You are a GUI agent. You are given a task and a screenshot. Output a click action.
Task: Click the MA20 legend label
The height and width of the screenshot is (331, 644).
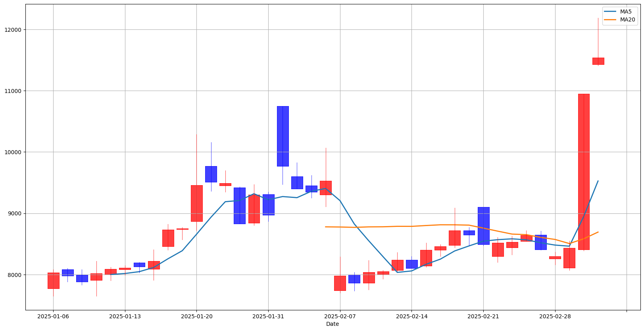click(x=627, y=19)
